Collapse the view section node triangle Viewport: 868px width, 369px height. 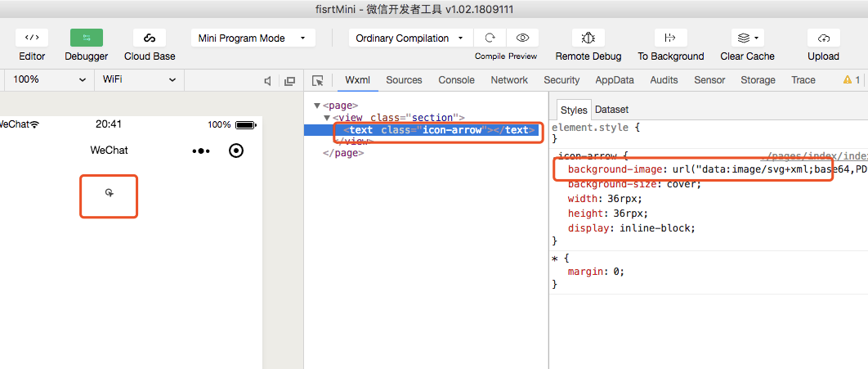(x=327, y=118)
